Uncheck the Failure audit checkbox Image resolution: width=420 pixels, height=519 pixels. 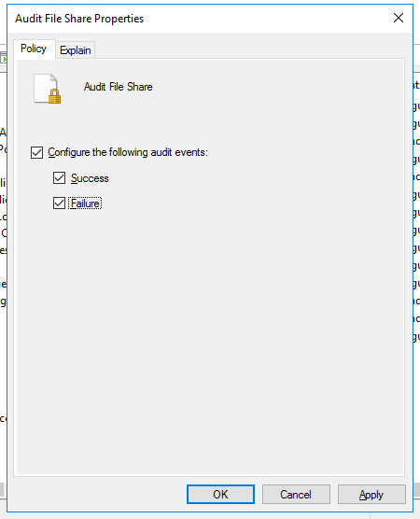(x=59, y=203)
